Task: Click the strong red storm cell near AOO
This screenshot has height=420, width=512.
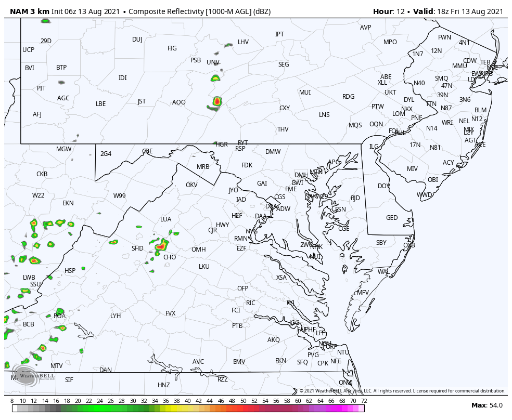Action: point(217,102)
